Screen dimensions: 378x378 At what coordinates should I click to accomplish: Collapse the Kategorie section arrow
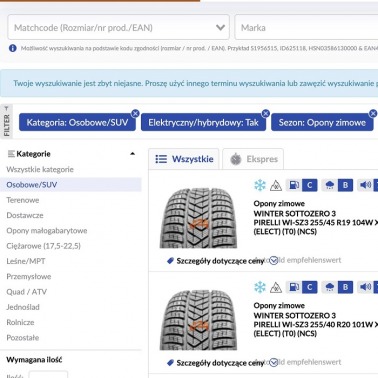(132, 154)
